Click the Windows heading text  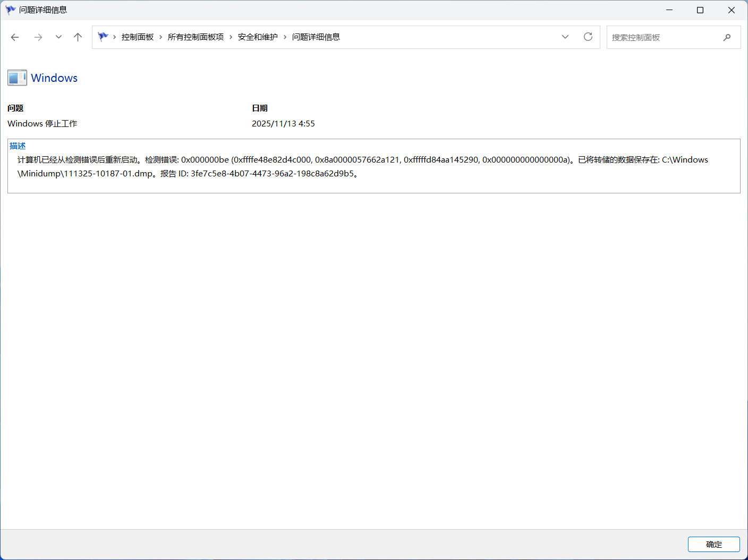coord(54,78)
